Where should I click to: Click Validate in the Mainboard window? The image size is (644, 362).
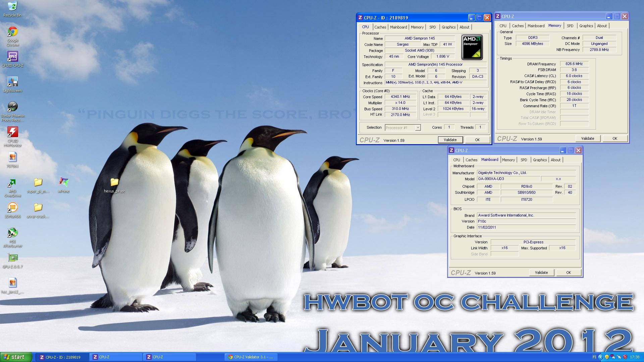point(541,273)
